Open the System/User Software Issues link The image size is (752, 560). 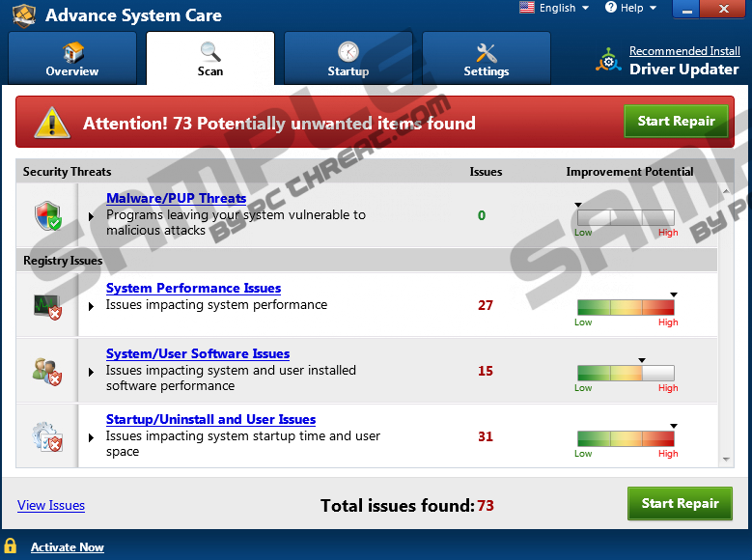pos(198,353)
